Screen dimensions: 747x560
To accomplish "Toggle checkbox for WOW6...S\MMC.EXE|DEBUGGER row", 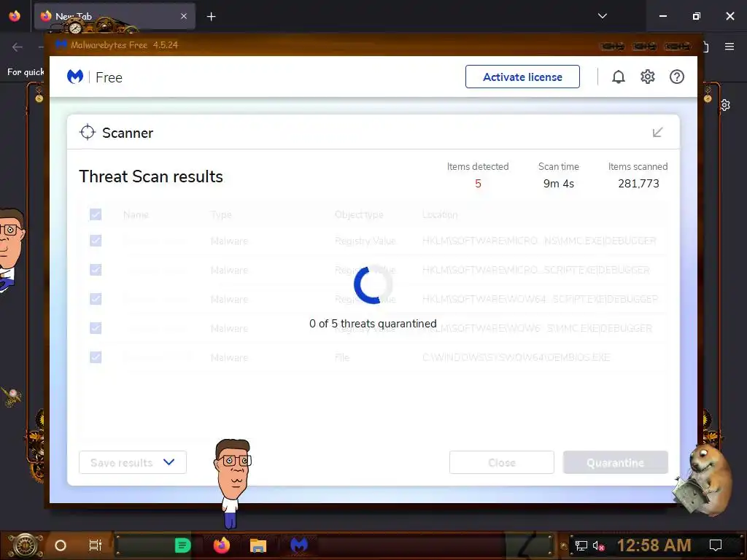I will (96, 328).
